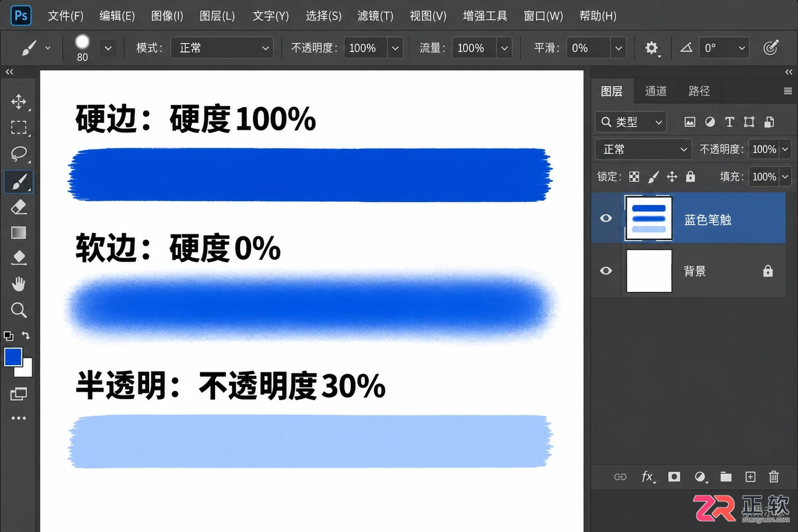Switch to the 路径 tab

pos(699,91)
